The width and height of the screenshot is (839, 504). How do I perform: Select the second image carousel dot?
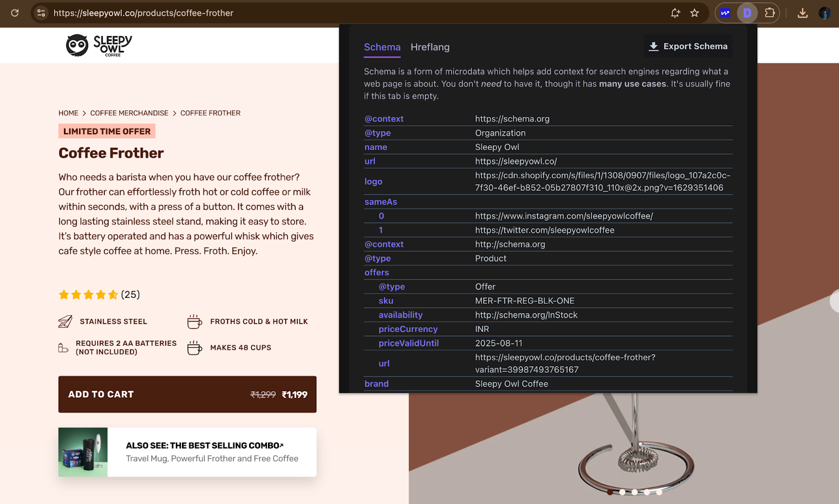point(622,492)
